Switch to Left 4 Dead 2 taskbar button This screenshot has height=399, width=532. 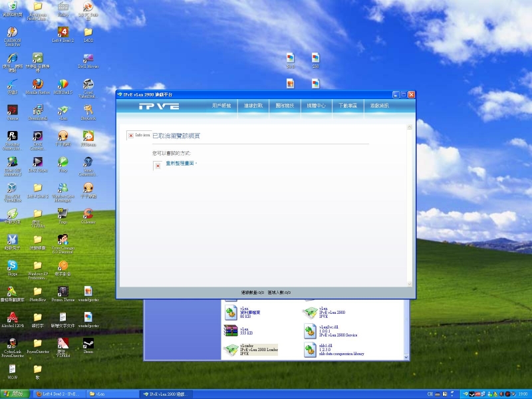tap(58, 394)
